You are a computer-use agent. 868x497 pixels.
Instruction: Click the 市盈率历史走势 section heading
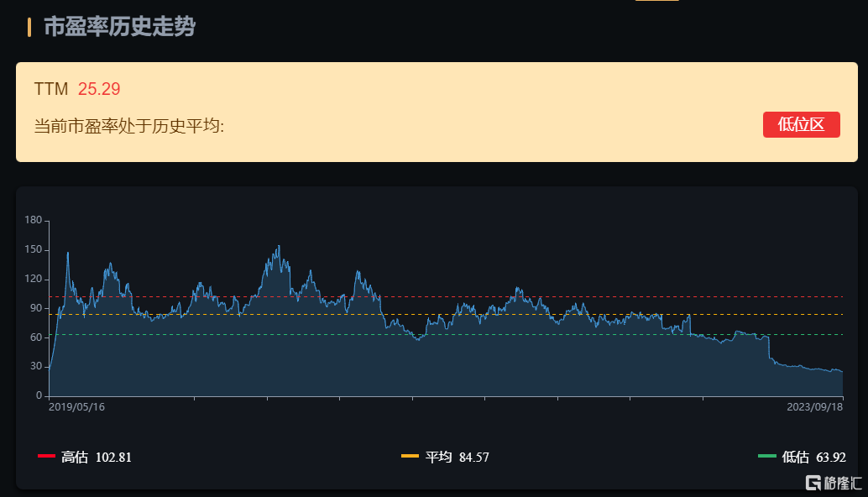point(119,27)
